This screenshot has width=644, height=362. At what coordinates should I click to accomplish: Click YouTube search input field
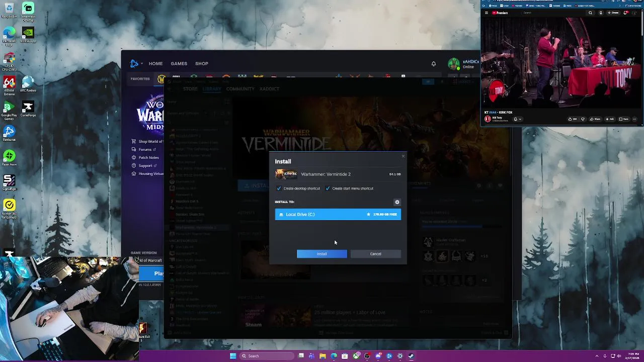553,13
